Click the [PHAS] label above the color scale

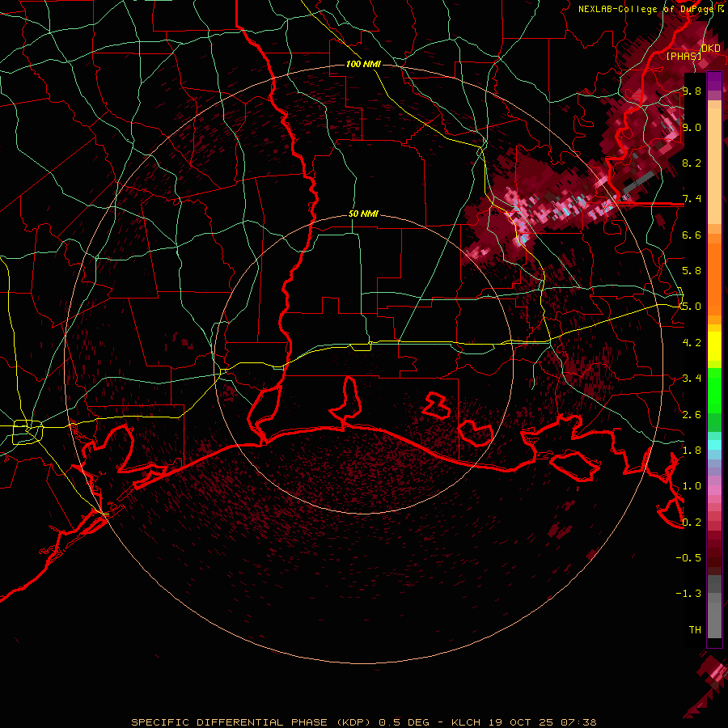[x=684, y=57]
